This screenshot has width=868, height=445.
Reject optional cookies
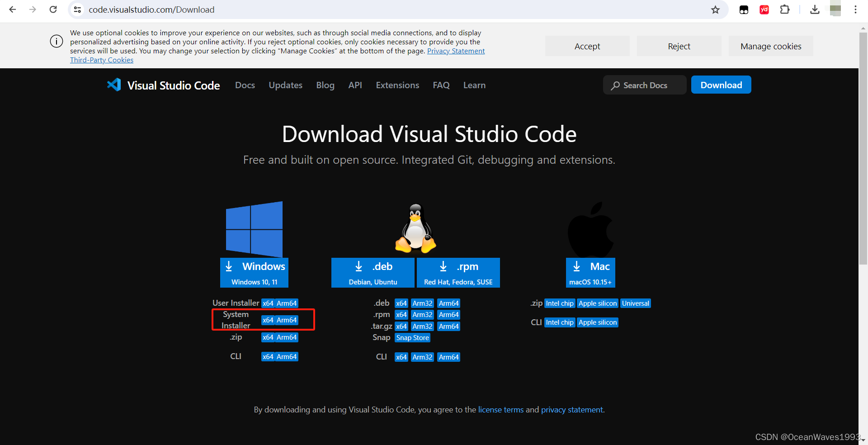[679, 46]
